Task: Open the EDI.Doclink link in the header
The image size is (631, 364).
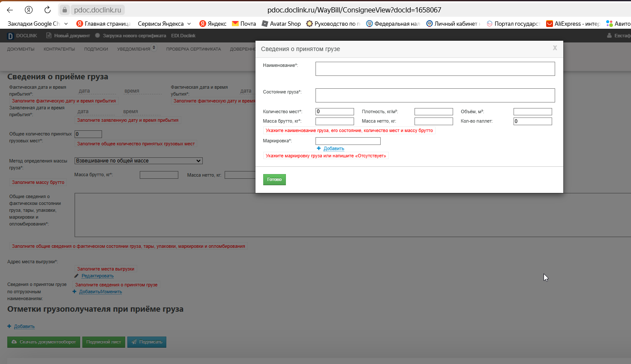Action: click(x=183, y=36)
